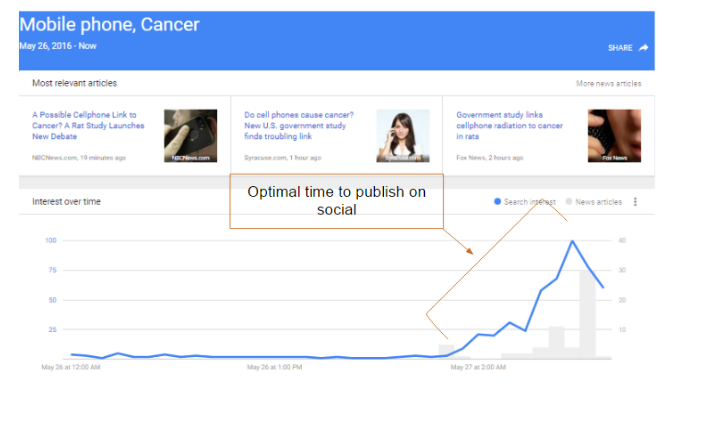Click the 'May 27 at 2:00 AM' axis label
The width and height of the screenshot is (705, 444).
pyautogui.click(x=476, y=367)
